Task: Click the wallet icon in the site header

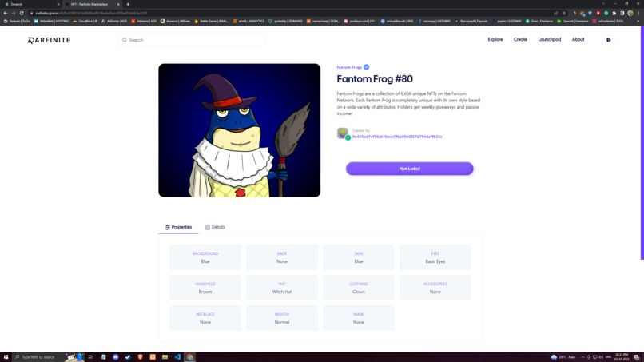Action: [609, 40]
